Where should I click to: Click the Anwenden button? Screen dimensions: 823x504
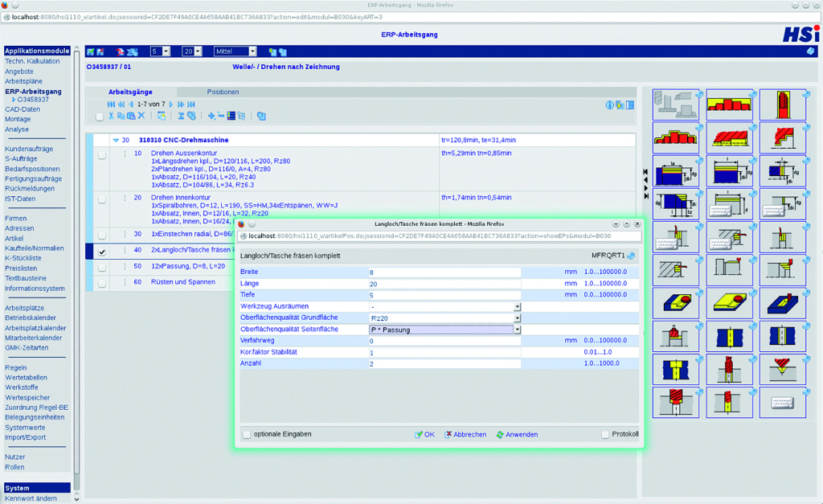point(517,435)
